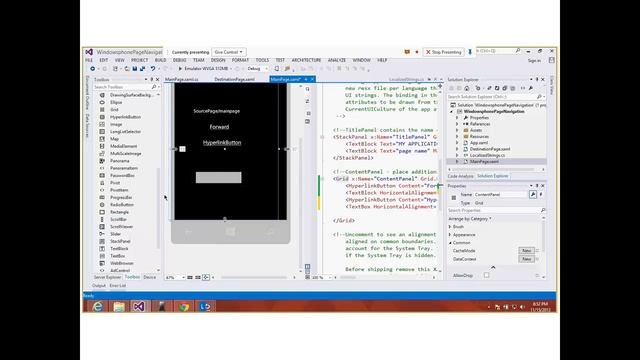The height and width of the screenshot is (360, 640).
Task: Open the Debug configuration dropdown
Action: (x=257, y=69)
